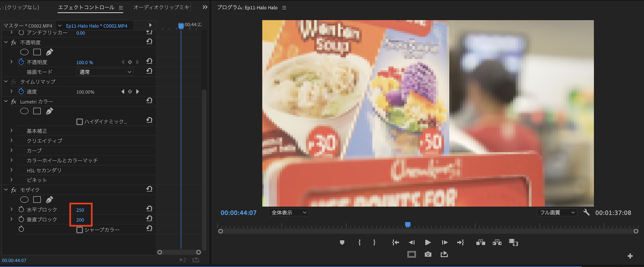The image size is (644, 267).
Task: Click the Mark In bracket button
Action: tap(359, 243)
